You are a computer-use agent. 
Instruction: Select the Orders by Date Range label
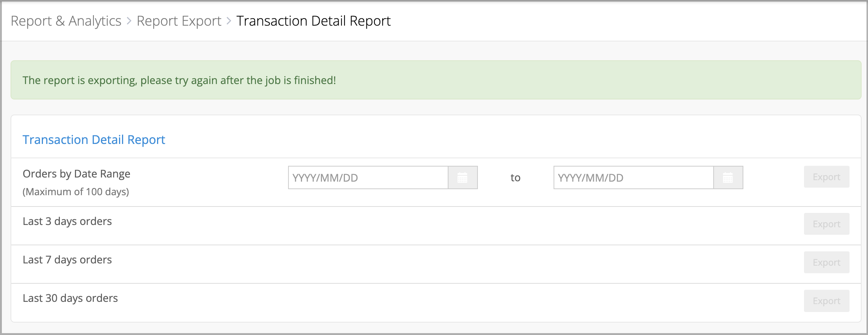tap(76, 174)
